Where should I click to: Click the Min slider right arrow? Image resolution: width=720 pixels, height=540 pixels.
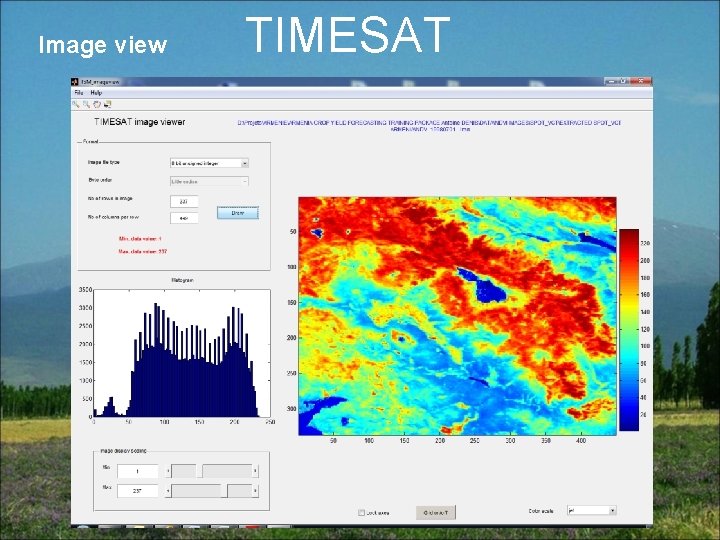(x=255, y=471)
